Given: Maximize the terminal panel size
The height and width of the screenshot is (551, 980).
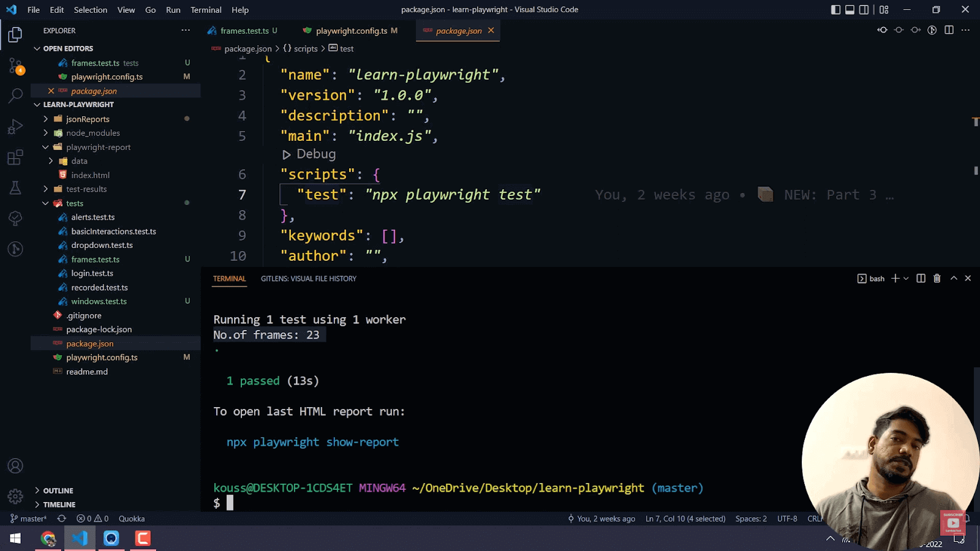Looking at the screenshot, I should (x=954, y=279).
